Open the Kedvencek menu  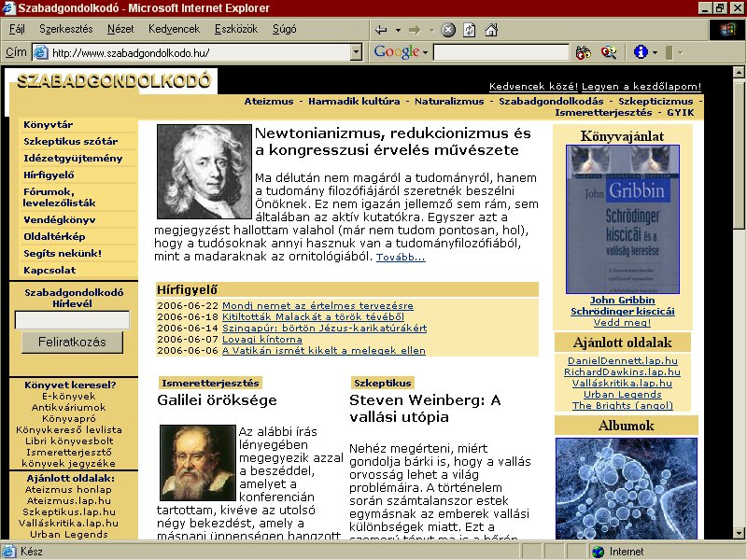174,29
